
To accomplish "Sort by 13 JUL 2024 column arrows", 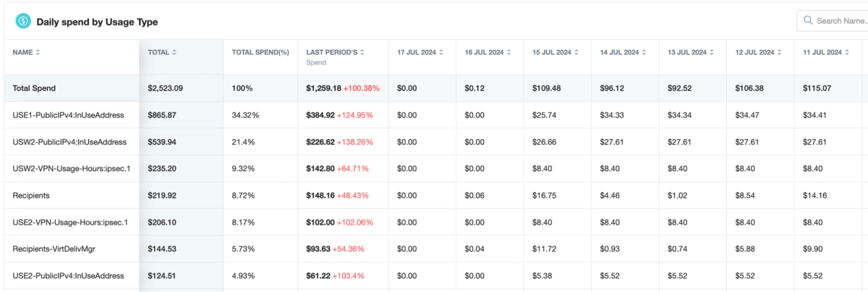I will click(x=712, y=52).
